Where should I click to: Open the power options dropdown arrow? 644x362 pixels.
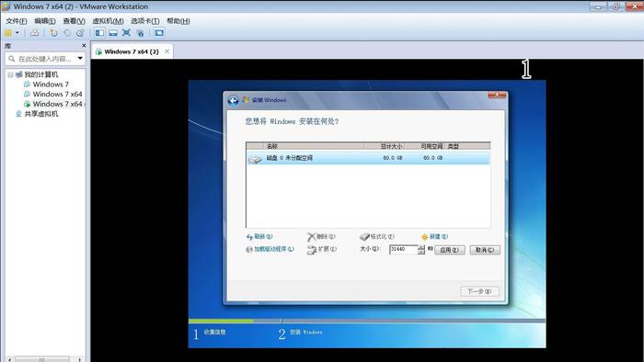pyautogui.click(x=17, y=33)
